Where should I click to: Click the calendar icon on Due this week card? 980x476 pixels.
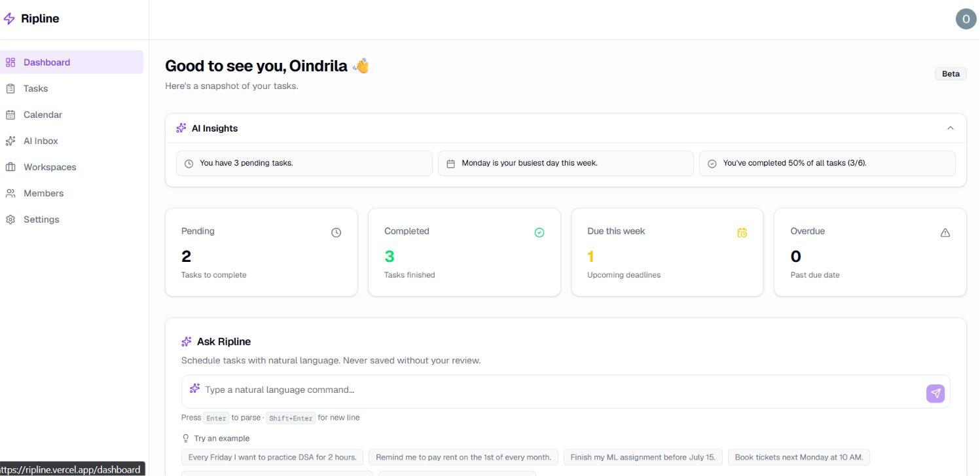click(742, 232)
